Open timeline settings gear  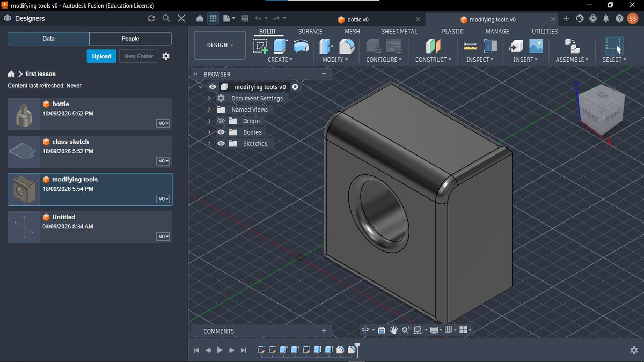click(634, 350)
